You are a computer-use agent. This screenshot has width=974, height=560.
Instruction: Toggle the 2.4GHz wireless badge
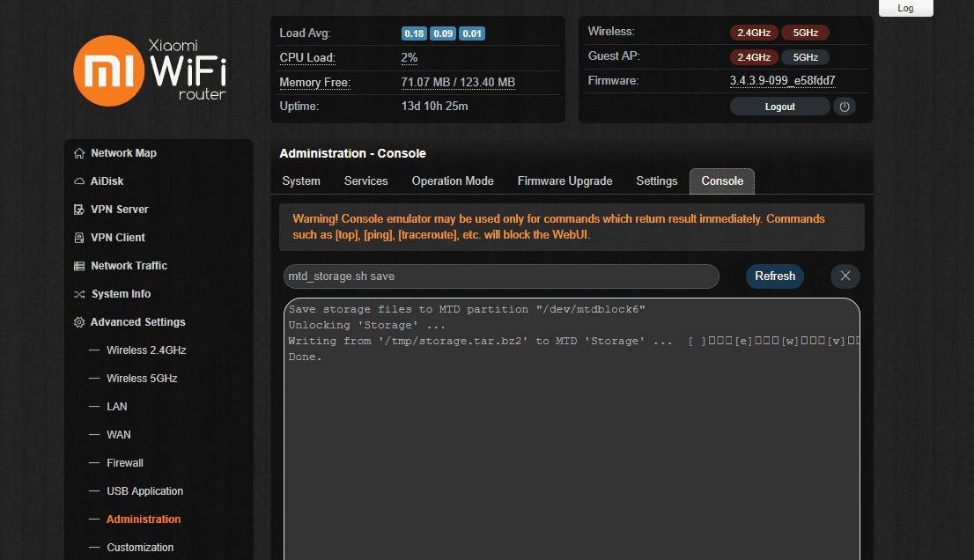[x=754, y=32]
